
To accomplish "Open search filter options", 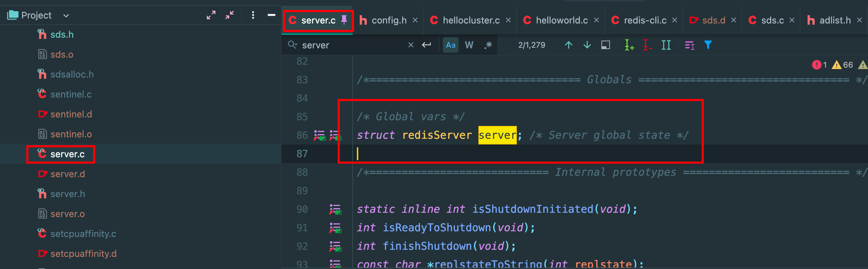I will tap(708, 45).
